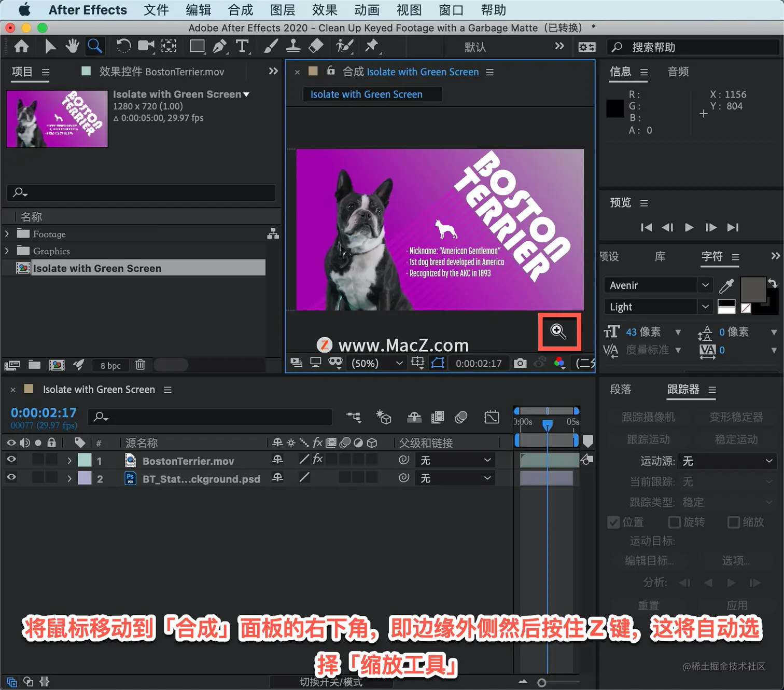Hide the BostonTerrier.mov layer eye
This screenshot has height=690, width=784.
(x=11, y=460)
